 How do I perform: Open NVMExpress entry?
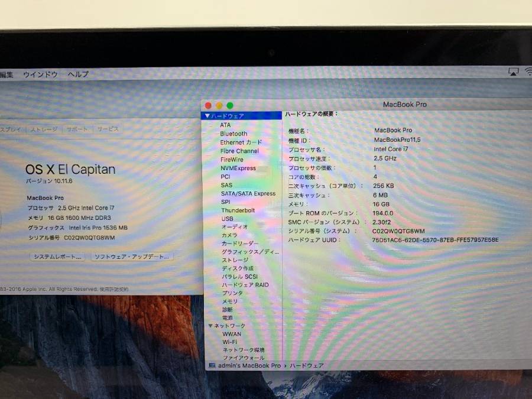(238, 168)
